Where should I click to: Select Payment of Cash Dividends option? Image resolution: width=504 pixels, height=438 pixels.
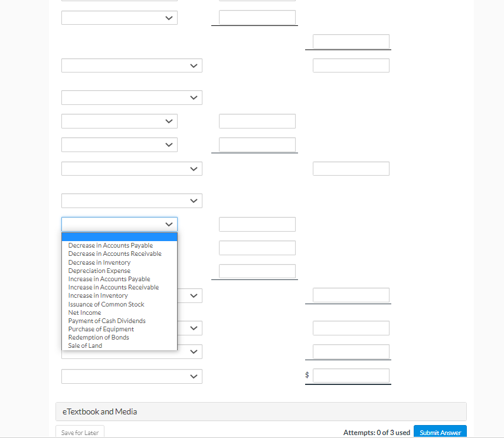[107, 321]
